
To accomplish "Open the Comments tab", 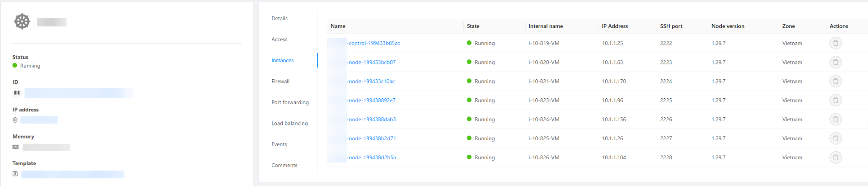I will (x=284, y=165).
